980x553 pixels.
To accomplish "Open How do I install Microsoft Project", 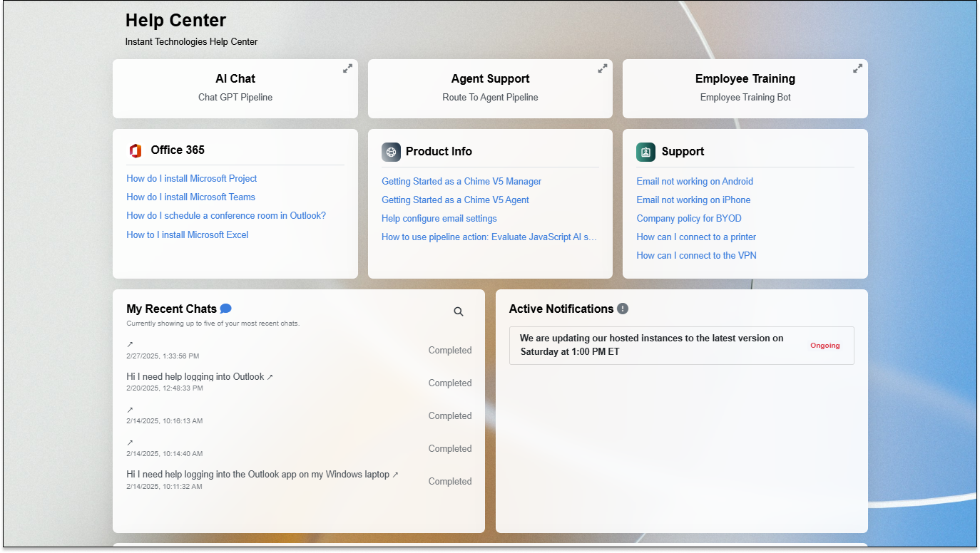I will tap(192, 179).
